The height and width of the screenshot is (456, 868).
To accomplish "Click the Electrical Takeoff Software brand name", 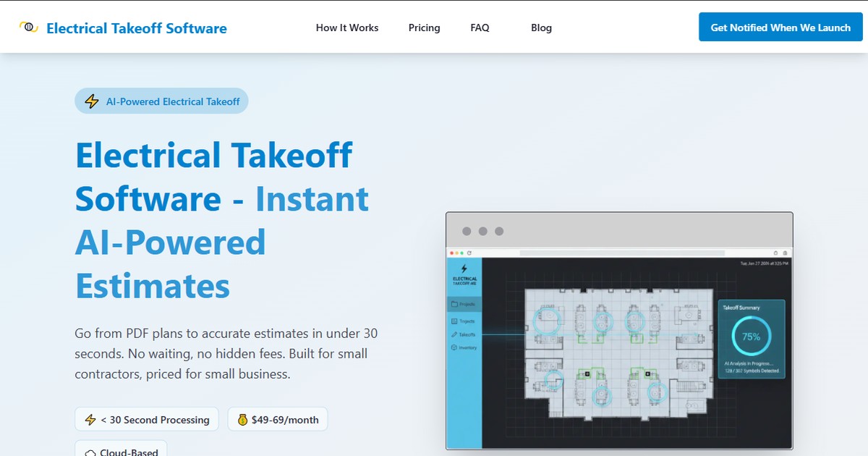I will [136, 28].
